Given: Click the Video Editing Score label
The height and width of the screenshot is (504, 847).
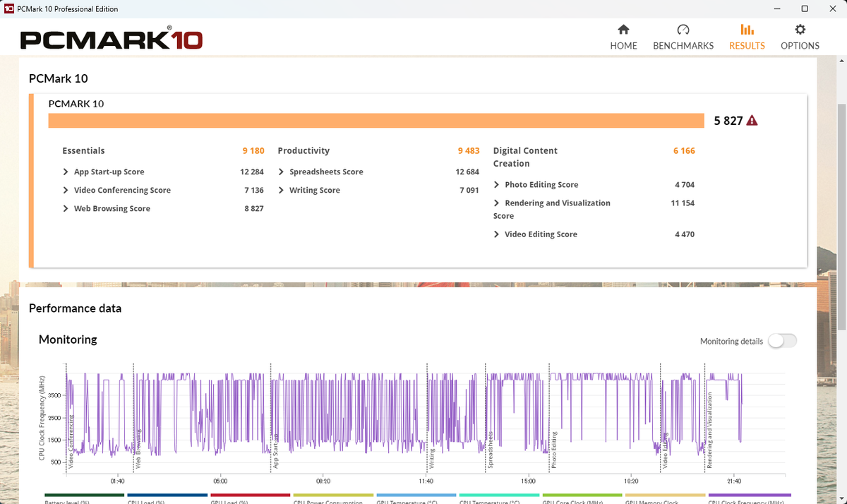Looking at the screenshot, I should (541, 234).
